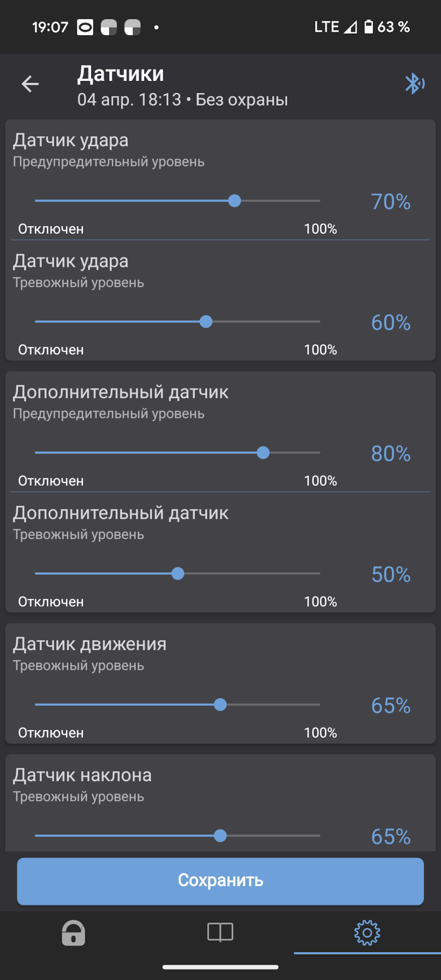Click shock sensor alarm level slider handle

206,322
